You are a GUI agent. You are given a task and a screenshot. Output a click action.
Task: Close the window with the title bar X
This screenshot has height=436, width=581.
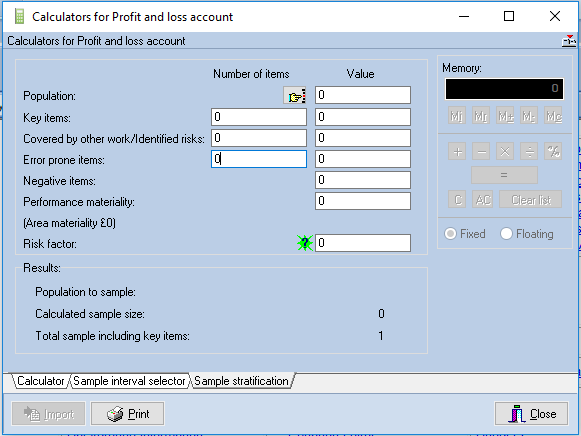[555, 16]
